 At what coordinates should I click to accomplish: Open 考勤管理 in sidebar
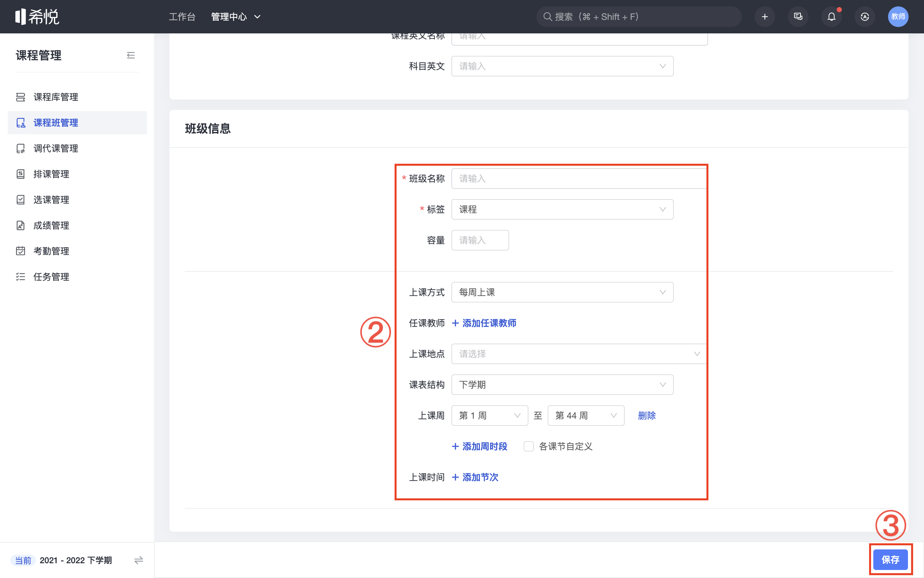point(77,251)
